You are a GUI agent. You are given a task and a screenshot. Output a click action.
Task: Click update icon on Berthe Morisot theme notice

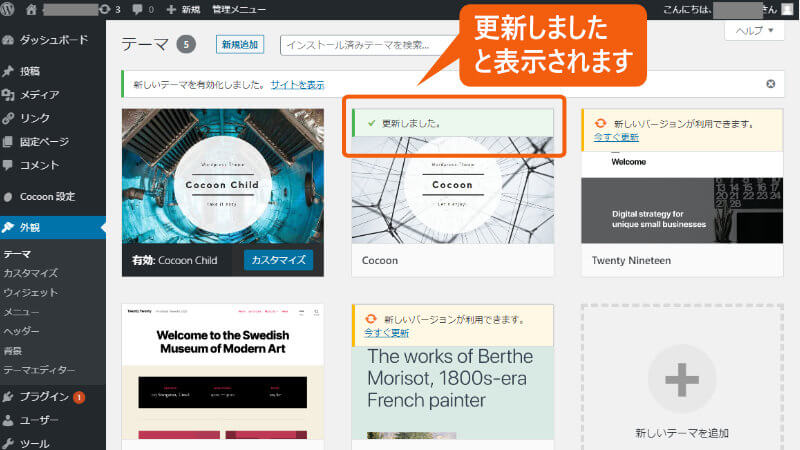tap(371, 319)
